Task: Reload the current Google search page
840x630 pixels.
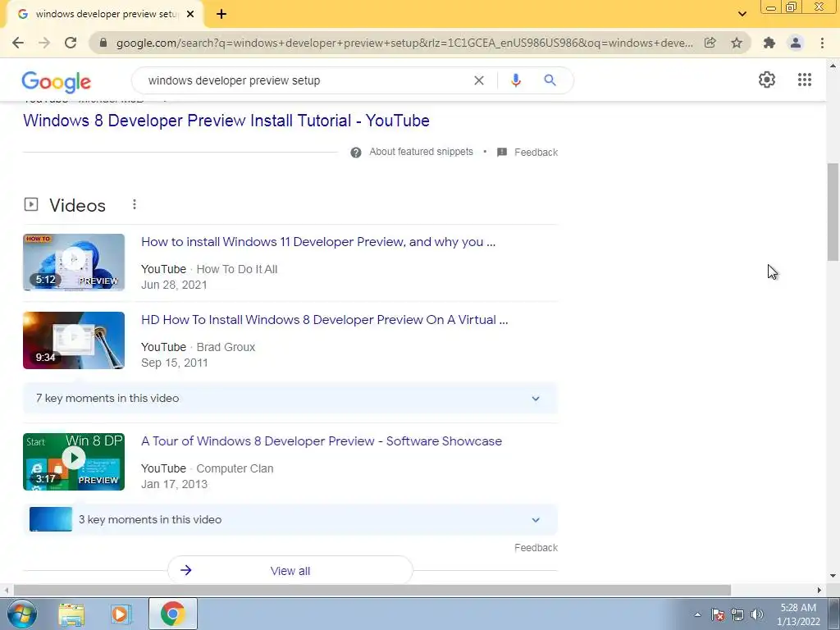Action: tap(71, 43)
